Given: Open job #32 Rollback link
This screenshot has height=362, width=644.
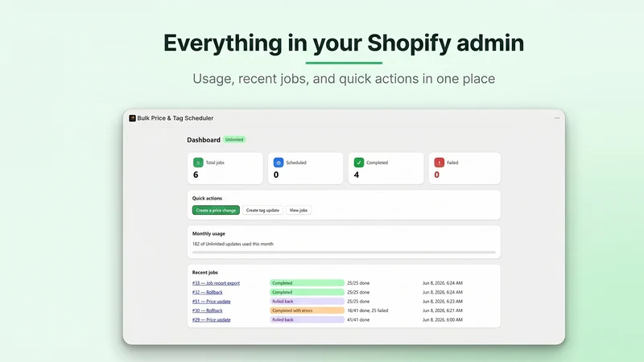Looking at the screenshot, I should pos(207,292).
